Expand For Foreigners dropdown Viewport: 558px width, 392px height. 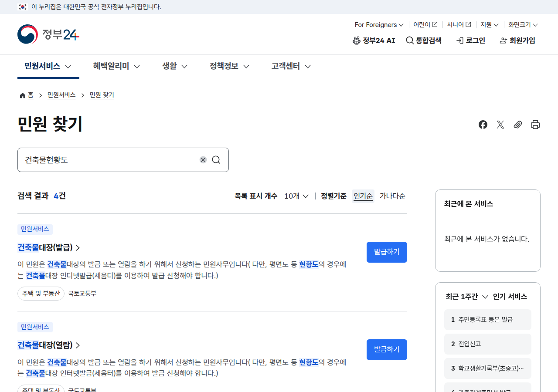coord(379,25)
